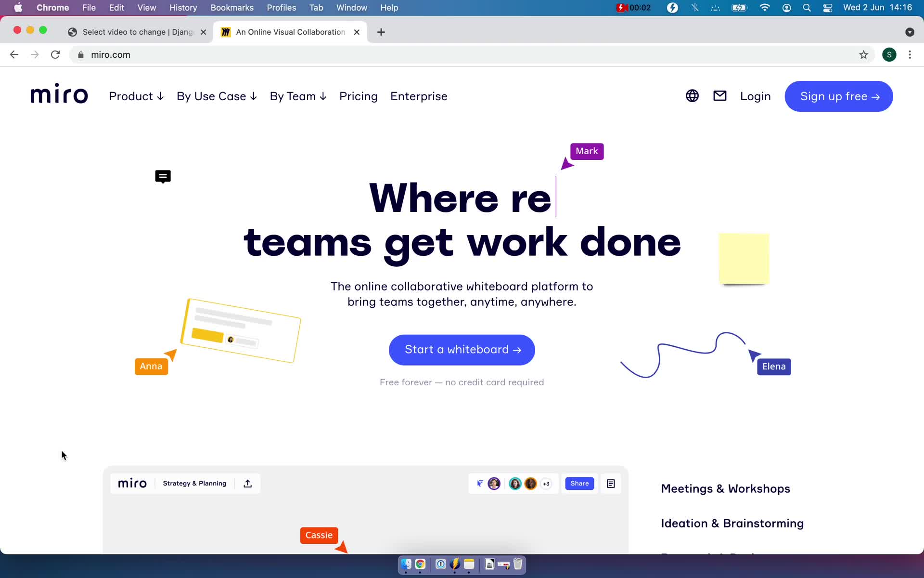This screenshot has width=924, height=578.
Task: Open the Profiles menu
Action: click(282, 8)
